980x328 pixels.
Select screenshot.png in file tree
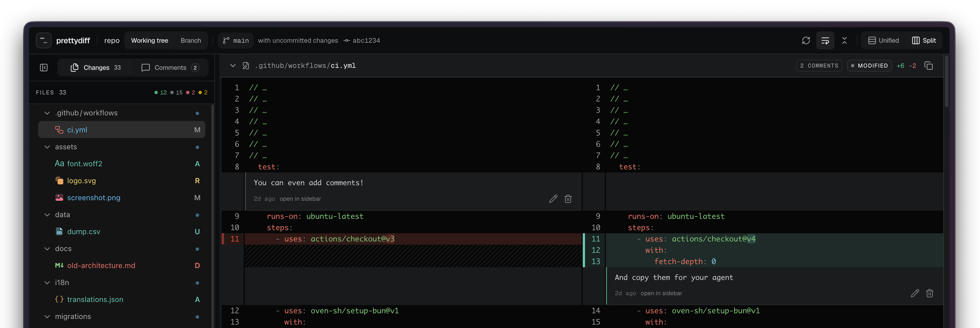tap(121, 197)
